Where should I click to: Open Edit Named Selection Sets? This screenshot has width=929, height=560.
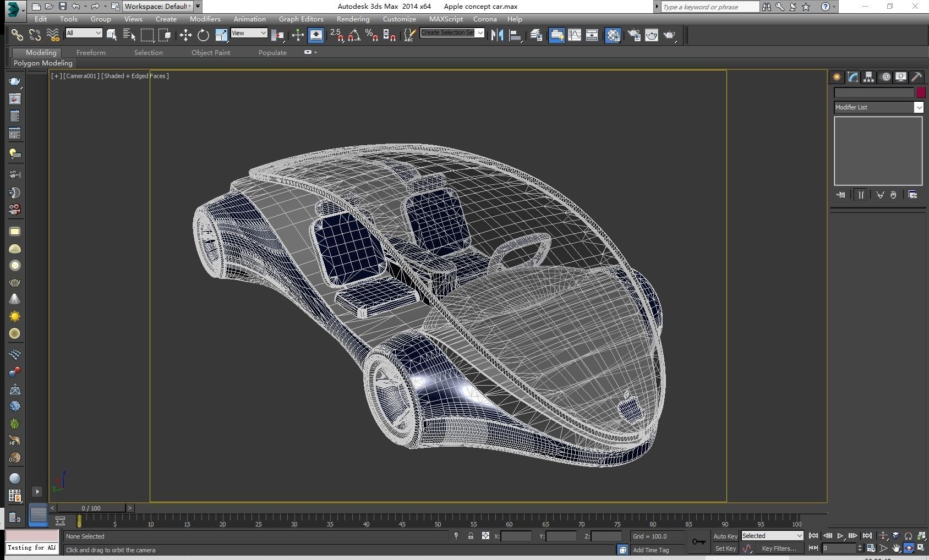(409, 35)
